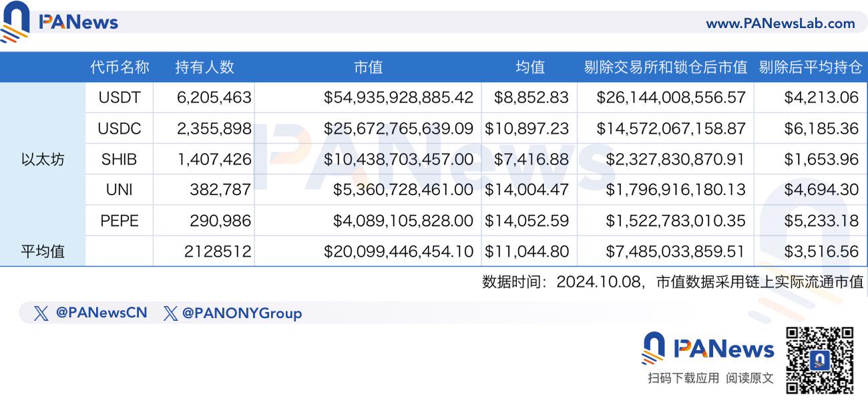This screenshot has width=868, height=403.
Task: Click the 剔除后平均持仓 column header
Action: pyautogui.click(x=811, y=67)
